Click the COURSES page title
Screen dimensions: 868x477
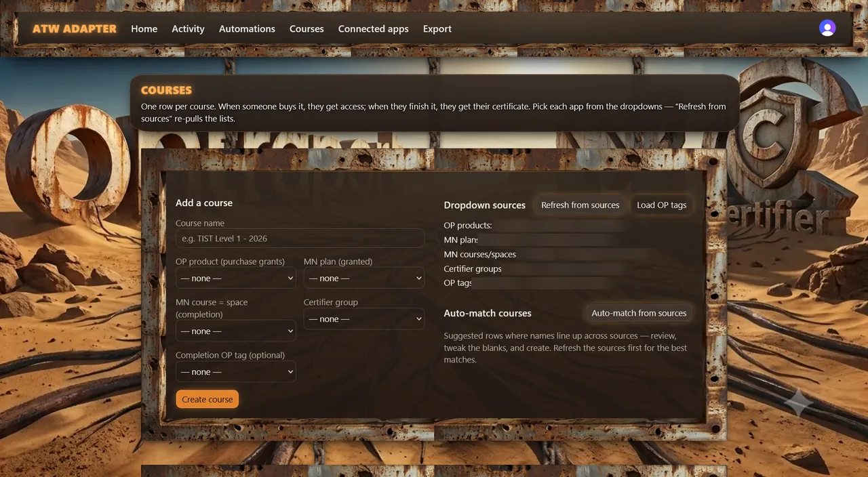tap(166, 90)
